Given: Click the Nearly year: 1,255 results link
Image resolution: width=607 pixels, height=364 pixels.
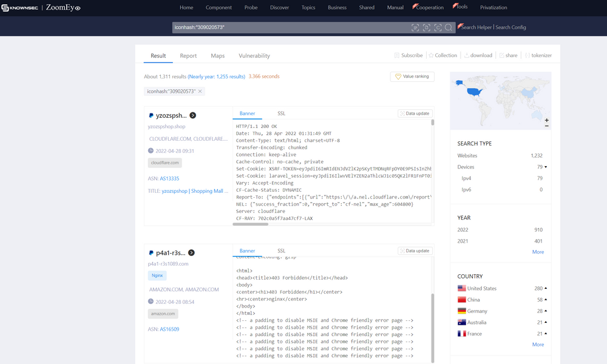Looking at the screenshot, I should 217,76.
